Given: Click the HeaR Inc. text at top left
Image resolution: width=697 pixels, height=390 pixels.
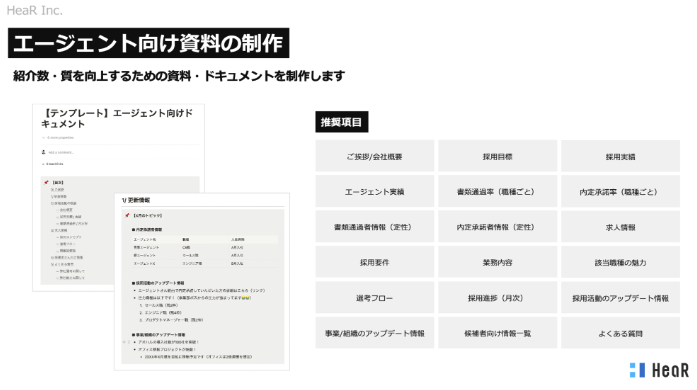Looking at the screenshot, I should coord(35,10).
